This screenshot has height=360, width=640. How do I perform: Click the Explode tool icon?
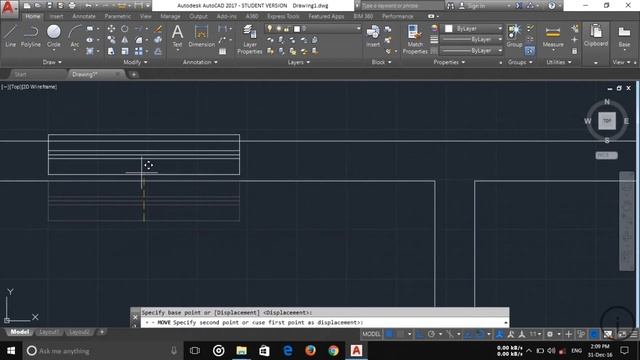[158, 40]
